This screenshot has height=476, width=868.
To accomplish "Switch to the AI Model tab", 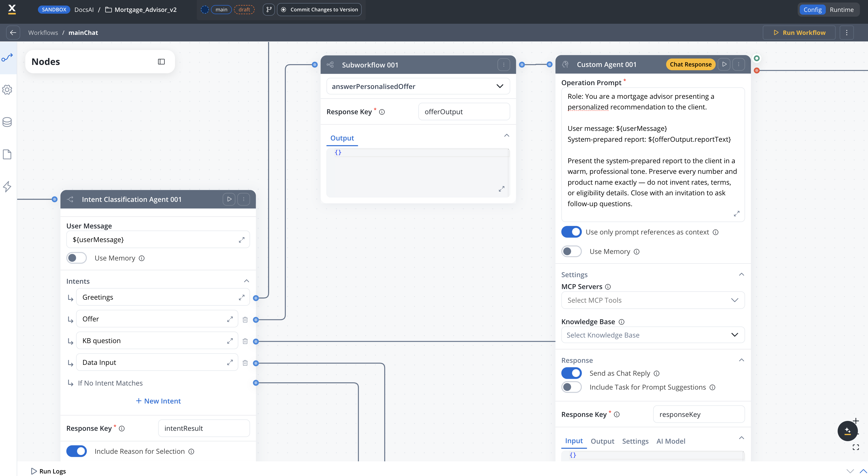I will [x=670, y=441].
